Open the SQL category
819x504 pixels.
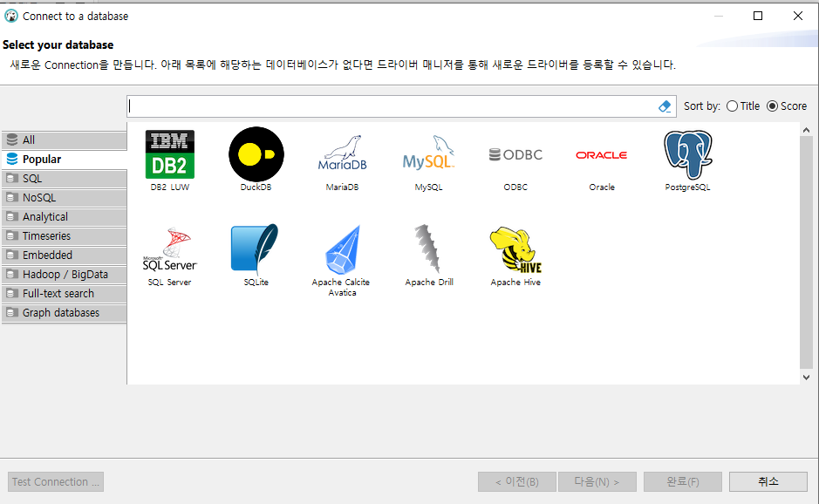pos(65,179)
